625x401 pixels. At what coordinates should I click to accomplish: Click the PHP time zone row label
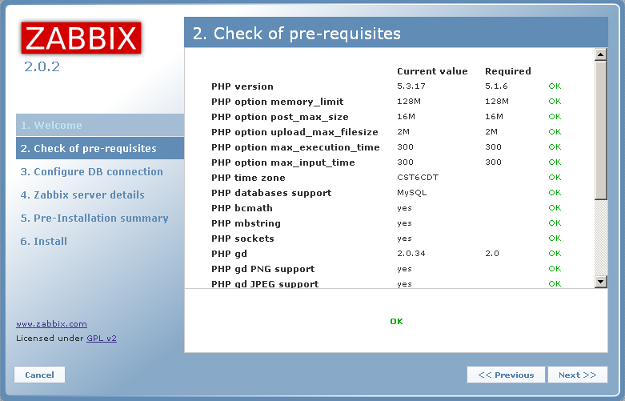pos(249,177)
